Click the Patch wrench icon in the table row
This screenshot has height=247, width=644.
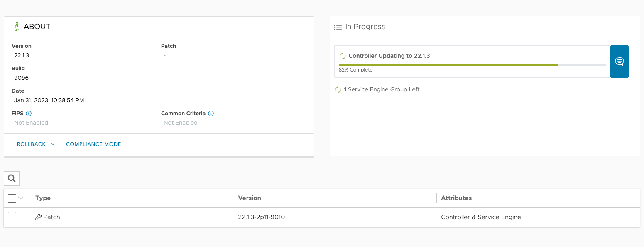pyautogui.click(x=37, y=217)
